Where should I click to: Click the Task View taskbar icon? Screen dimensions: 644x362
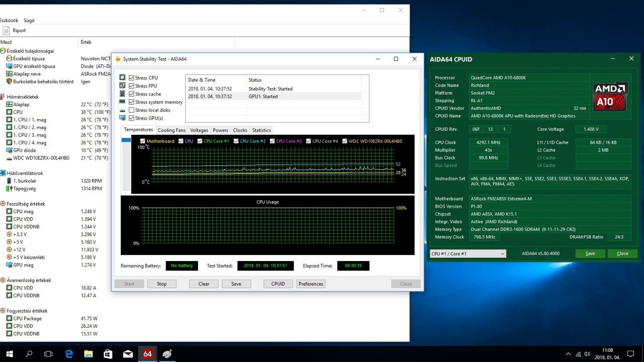click(x=48, y=354)
